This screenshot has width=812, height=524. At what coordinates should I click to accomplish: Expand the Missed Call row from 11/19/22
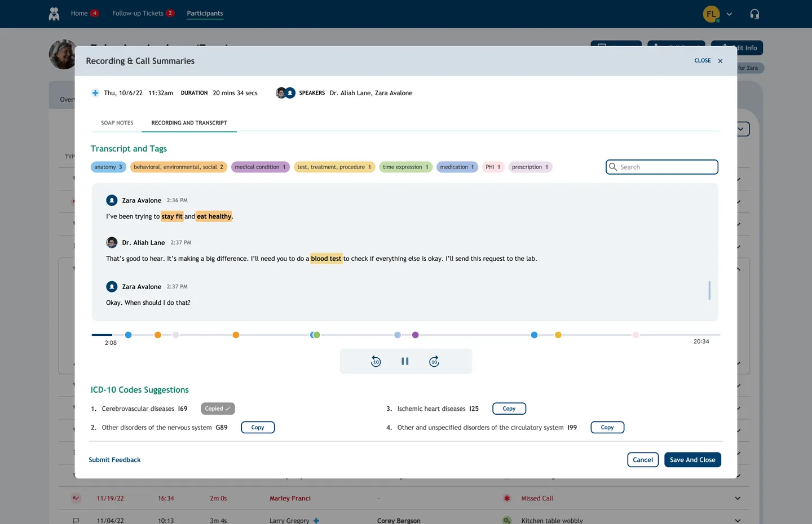pos(738,498)
